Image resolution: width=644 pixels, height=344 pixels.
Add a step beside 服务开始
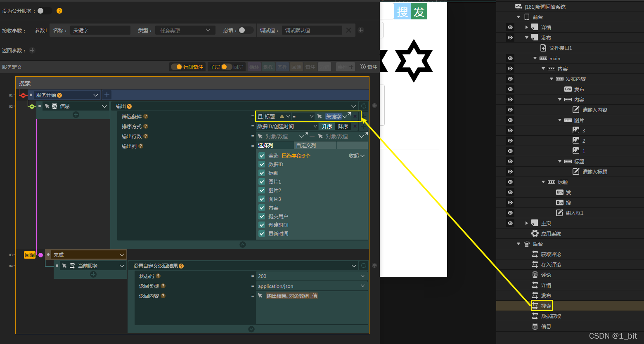click(107, 95)
